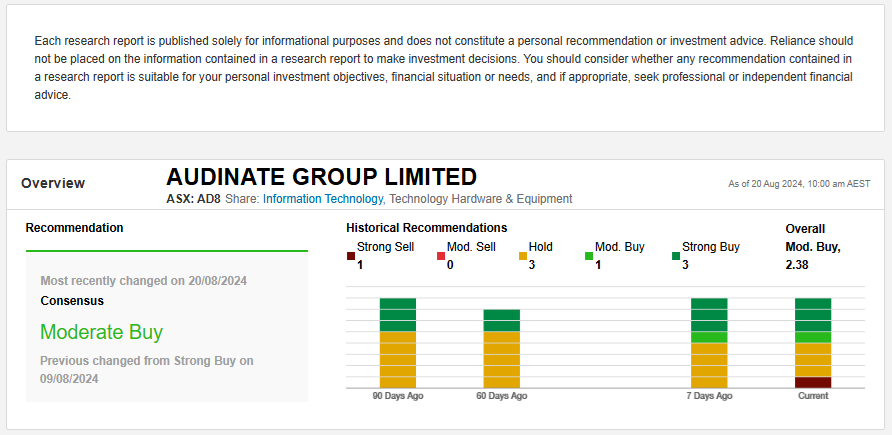This screenshot has width=892, height=435.
Task: Click the ASX: AD8 ticker code
Action: pos(193,199)
